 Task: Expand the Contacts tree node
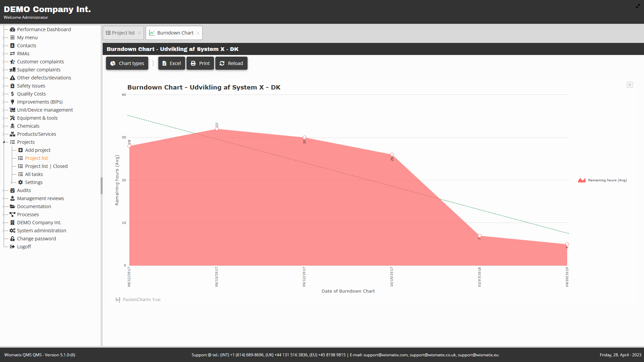tap(4, 46)
